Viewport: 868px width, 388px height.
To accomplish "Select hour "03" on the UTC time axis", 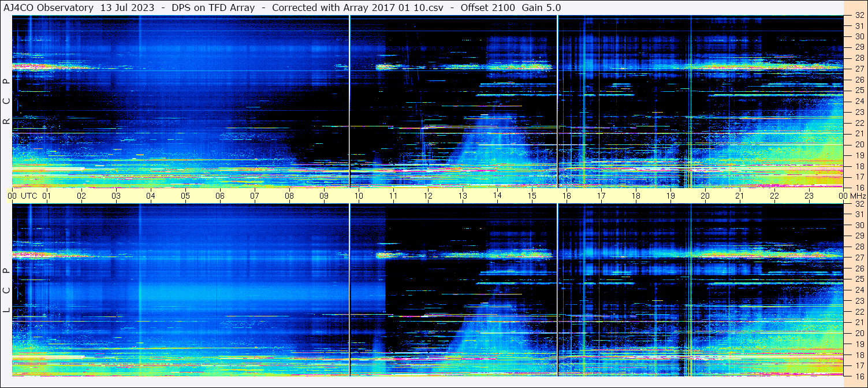I will pos(117,196).
